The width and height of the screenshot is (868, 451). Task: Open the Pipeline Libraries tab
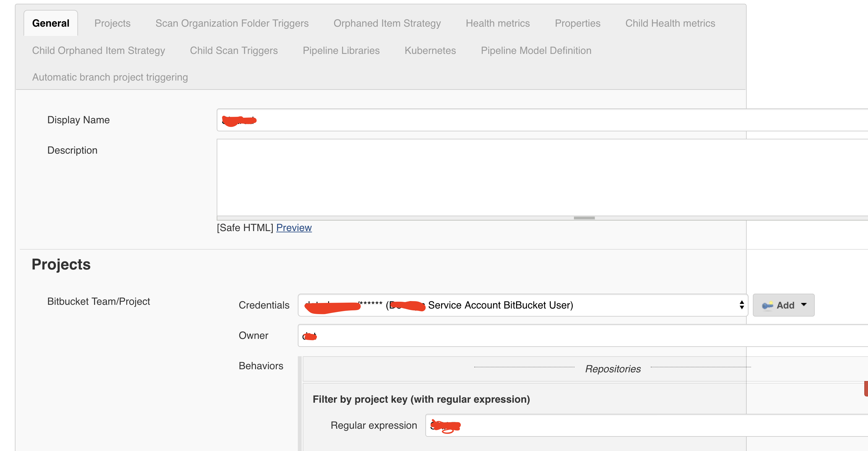341,50
